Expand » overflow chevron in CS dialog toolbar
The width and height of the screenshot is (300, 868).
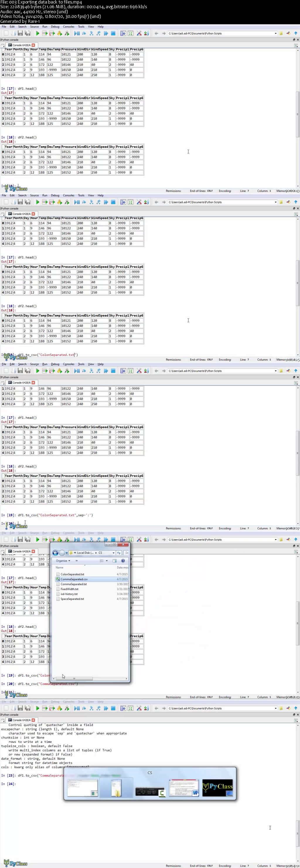(76, 561)
